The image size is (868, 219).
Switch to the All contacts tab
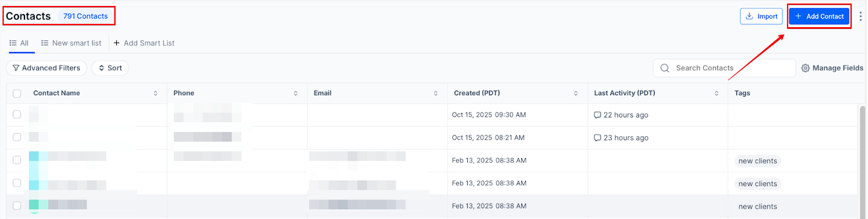coord(20,43)
